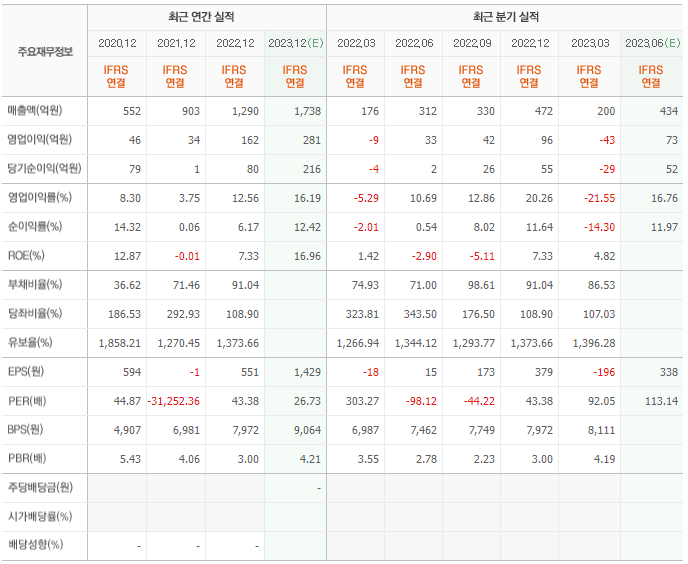The height and width of the screenshot is (564, 688).
Task: Click the 4.19 PBR value
Action: (x=604, y=459)
